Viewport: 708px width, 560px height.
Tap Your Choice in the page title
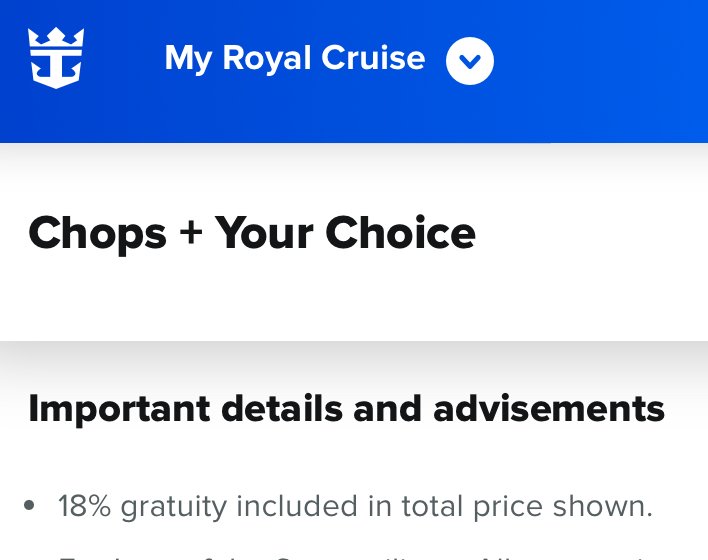coord(345,233)
